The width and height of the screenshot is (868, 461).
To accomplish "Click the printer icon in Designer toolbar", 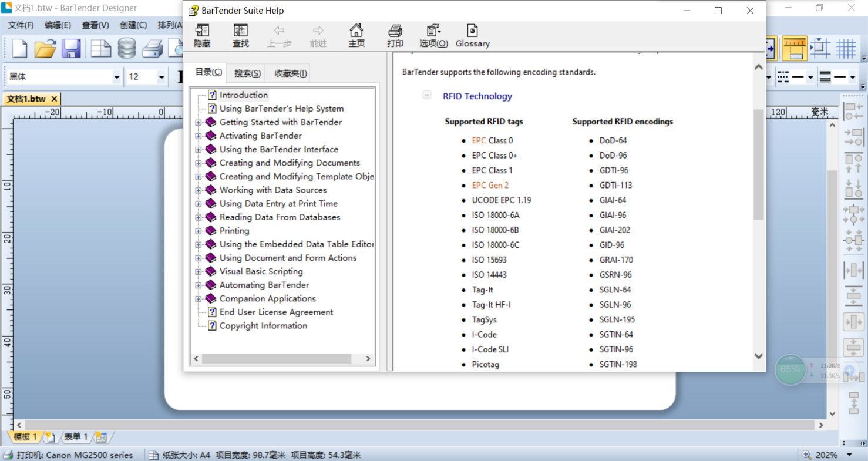I will [153, 48].
